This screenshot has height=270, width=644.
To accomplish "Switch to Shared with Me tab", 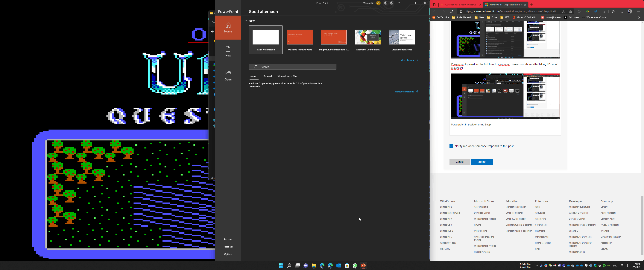I will pos(287,76).
